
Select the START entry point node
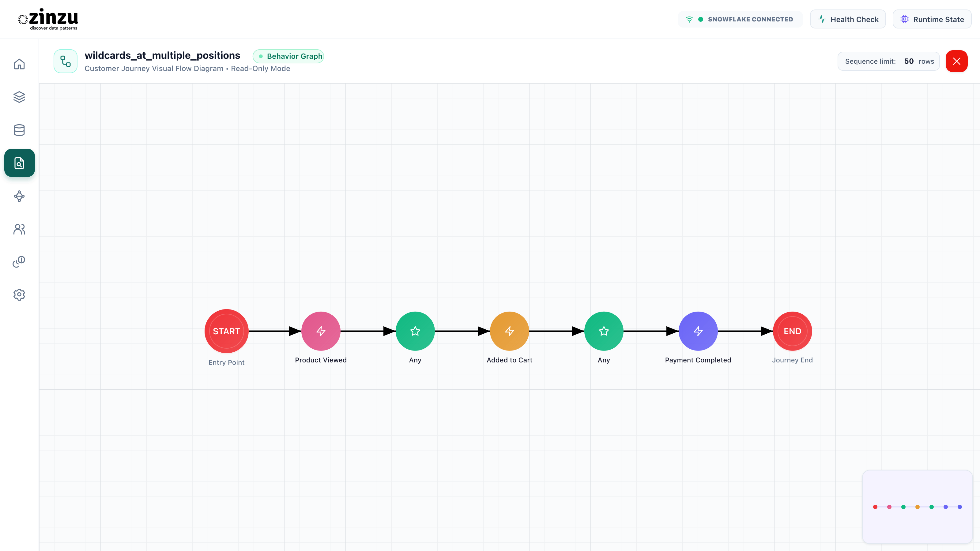point(226,331)
